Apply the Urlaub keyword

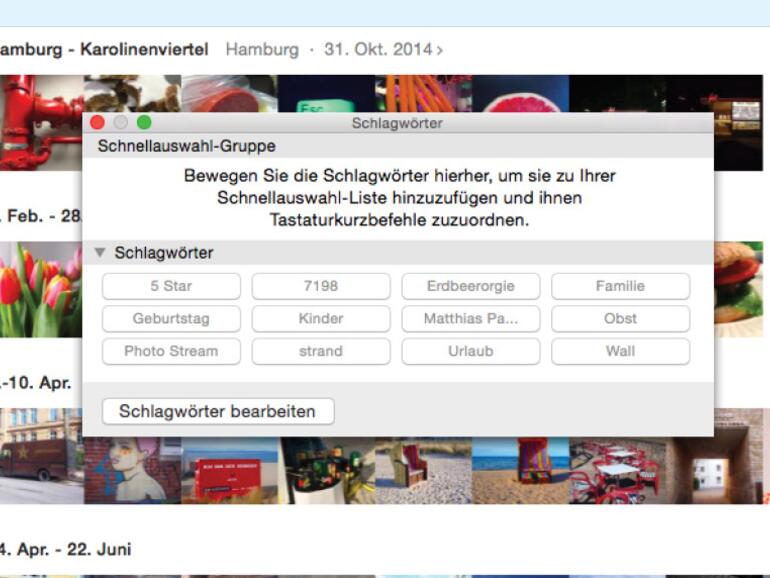point(471,351)
